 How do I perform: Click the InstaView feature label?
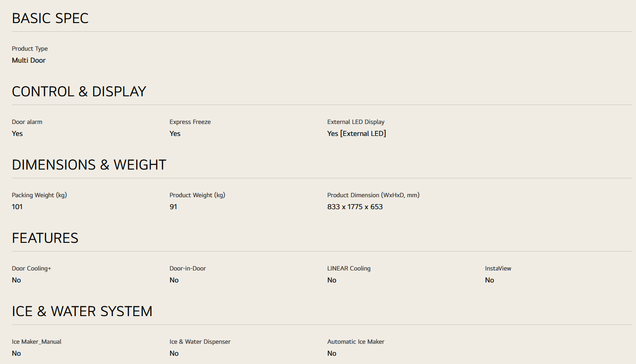[x=498, y=269]
